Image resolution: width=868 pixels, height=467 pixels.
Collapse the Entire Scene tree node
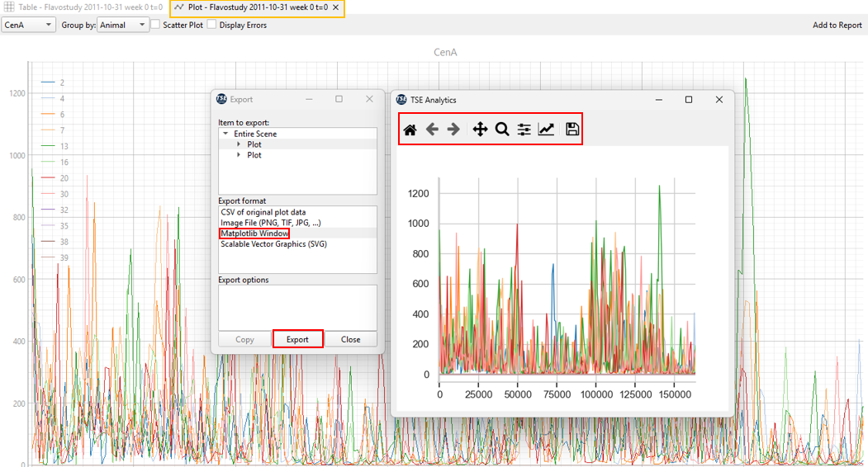point(225,134)
